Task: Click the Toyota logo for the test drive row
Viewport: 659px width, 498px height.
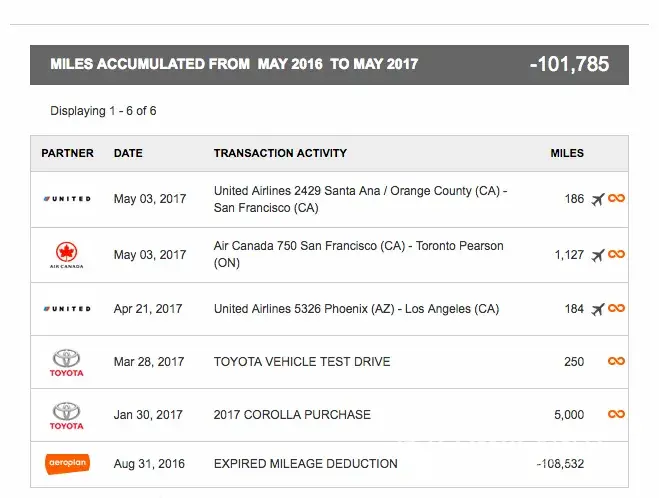Action: coord(67,362)
